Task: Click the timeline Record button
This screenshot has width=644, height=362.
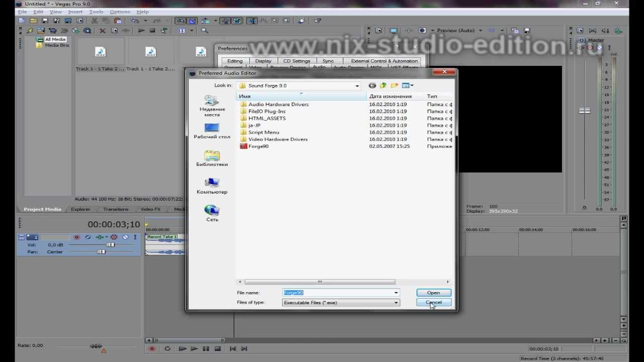Action: click(x=152, y=348)
